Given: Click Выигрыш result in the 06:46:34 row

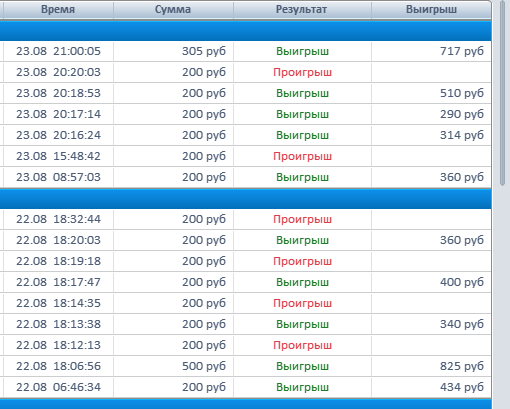Looking at the screenshot, I should pos(302,387).
